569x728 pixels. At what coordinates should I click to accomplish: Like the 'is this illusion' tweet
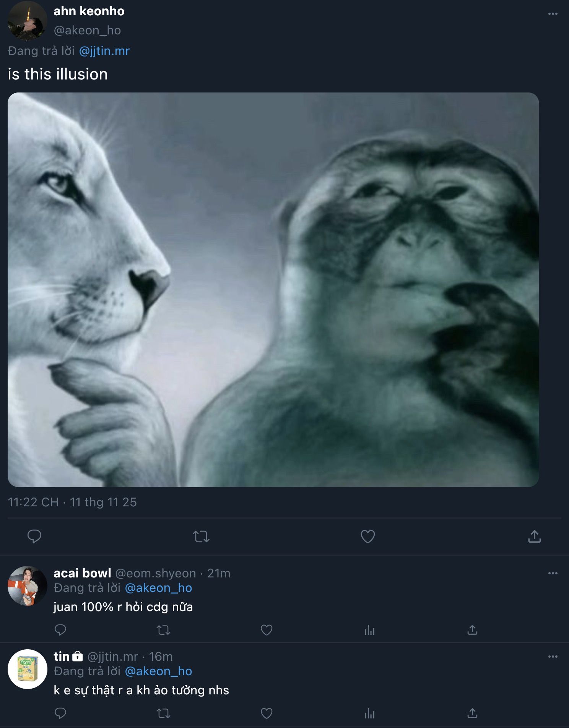pyautogui.click(x=368, y=536)
